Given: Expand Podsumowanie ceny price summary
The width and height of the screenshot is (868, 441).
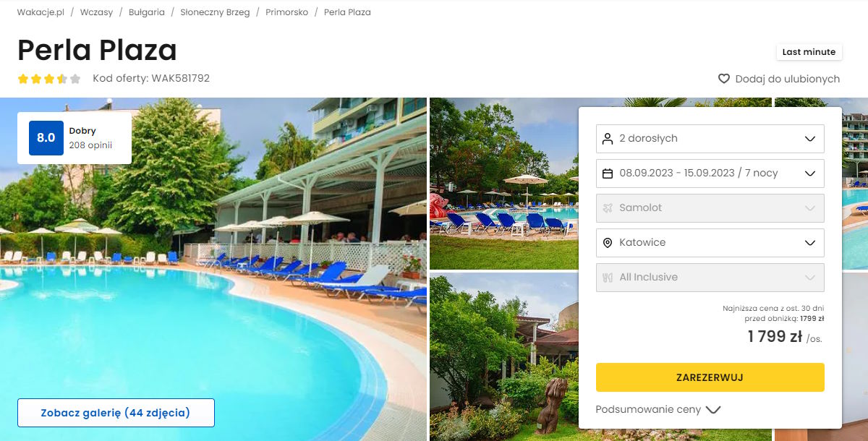Looking at the screenshot, I should click(x=658, y=409).
